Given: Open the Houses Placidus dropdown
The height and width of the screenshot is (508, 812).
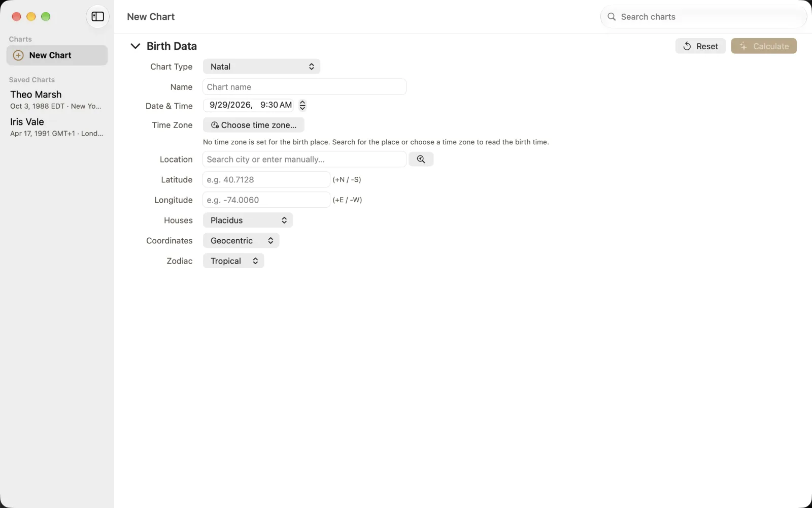Looking at the screenshot, I should point(248,220).
